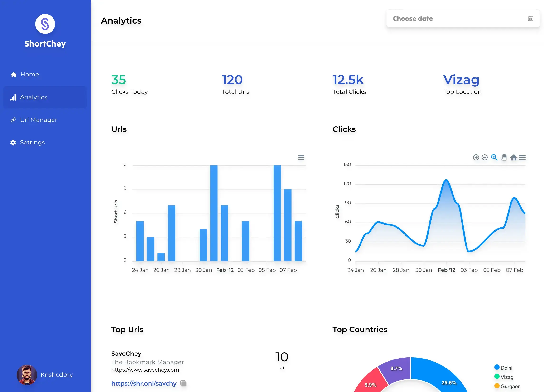Open Url Manager from sidebar
The height and width of the screenshot is (392, 549).
pos(45,120)
